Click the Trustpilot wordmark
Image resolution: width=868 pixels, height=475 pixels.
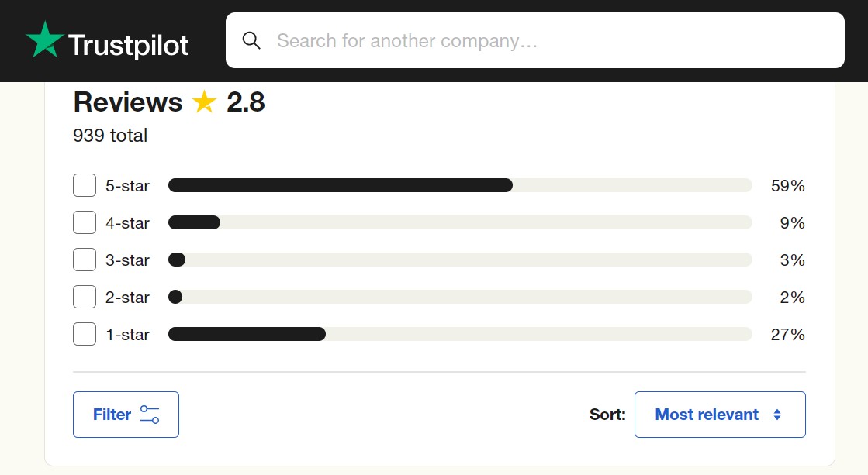(x=129, y=46)
